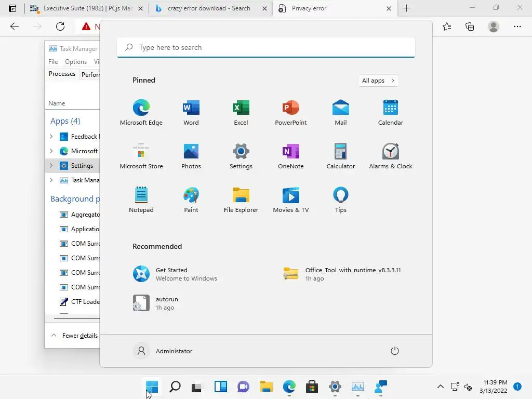Open Alarms & Clock app
Screen dimensions: 532x399
click(x=391, y=156)
